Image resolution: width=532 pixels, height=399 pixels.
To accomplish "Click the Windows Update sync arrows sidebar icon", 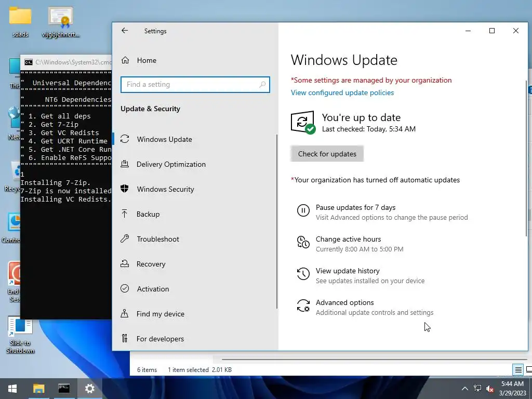I will [x=125, y=139].
